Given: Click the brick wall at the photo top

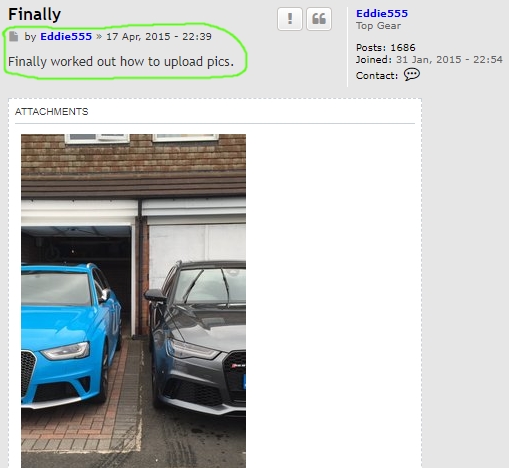Looking at the screenshot, I should [133, 157].
